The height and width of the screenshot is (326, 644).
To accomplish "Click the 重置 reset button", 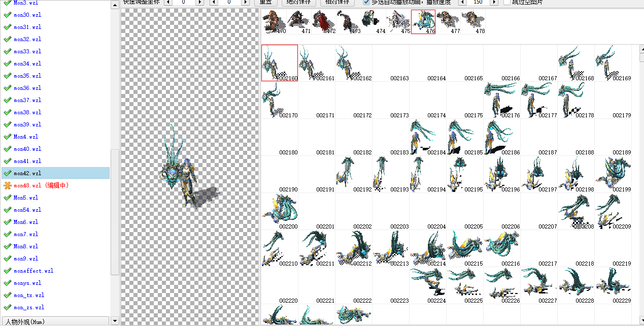I will tap(265, 2).
